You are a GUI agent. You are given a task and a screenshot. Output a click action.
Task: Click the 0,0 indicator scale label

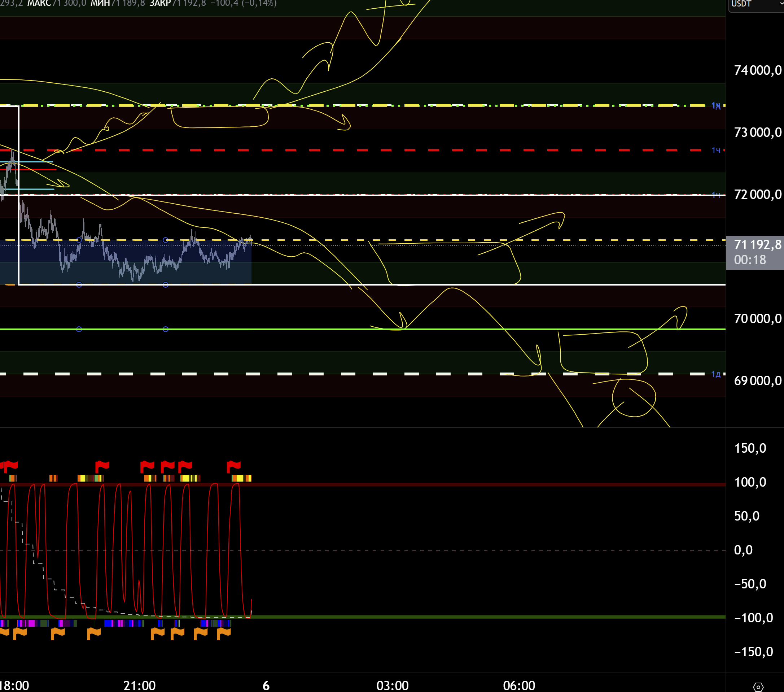743,550
